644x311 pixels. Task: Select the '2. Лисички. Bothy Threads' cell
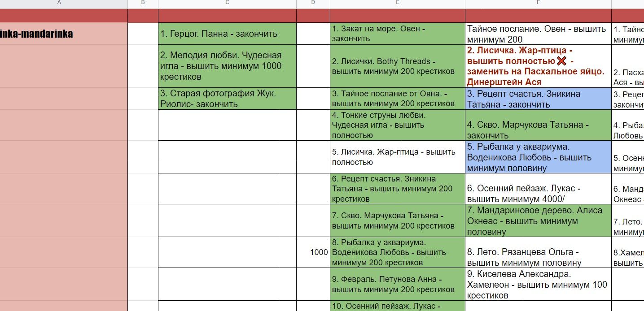tap(397, 66)
